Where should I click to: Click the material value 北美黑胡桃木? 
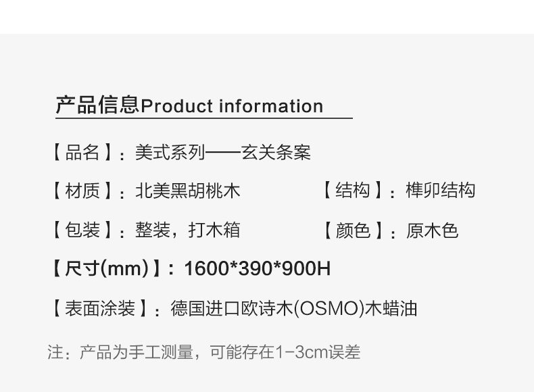pyautogui.click(x=187, y=191)
